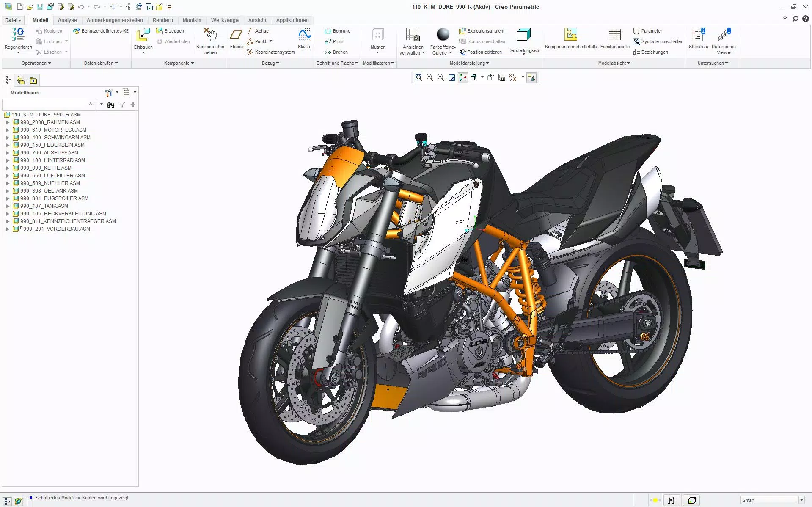Expand the 990_610_MOTOR_LC8.ASM tree node
Image resolution: width=812 pixels, height=507 pixels.
[x=8, y=130]
